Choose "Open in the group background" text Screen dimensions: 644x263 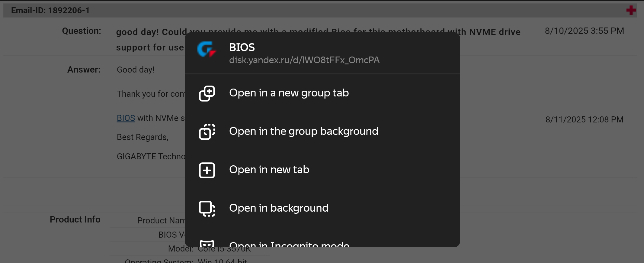pyautogui.click(x=303, y=131)
